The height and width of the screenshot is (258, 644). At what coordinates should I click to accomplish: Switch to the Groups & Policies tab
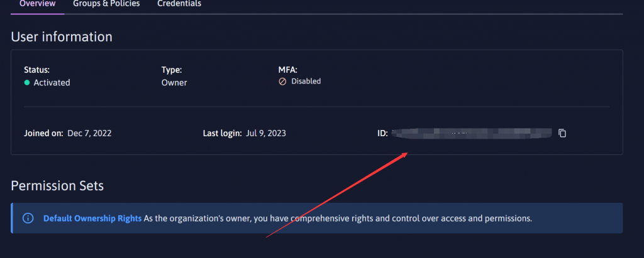(106, 4)
